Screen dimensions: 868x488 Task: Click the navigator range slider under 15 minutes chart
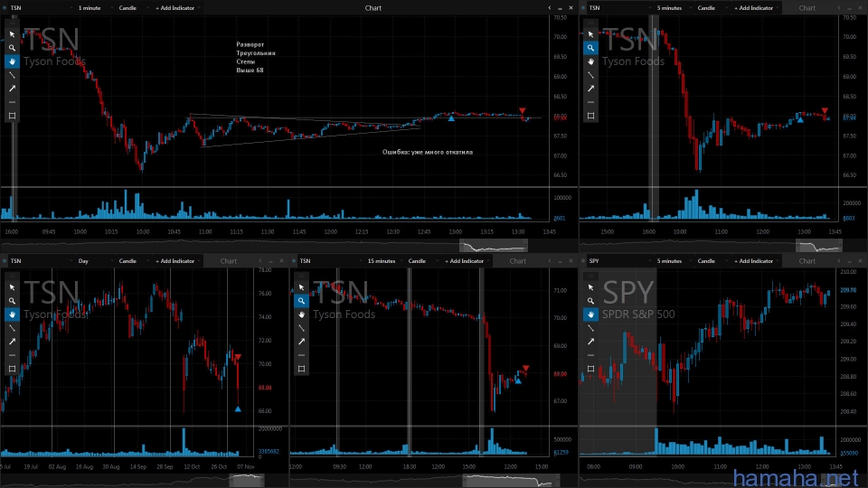[509, 480]
